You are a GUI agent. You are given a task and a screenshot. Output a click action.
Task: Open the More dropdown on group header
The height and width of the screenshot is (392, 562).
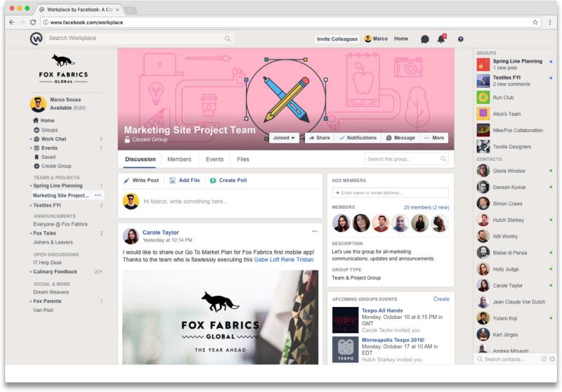pyautogui.click(x=434, y=138)
